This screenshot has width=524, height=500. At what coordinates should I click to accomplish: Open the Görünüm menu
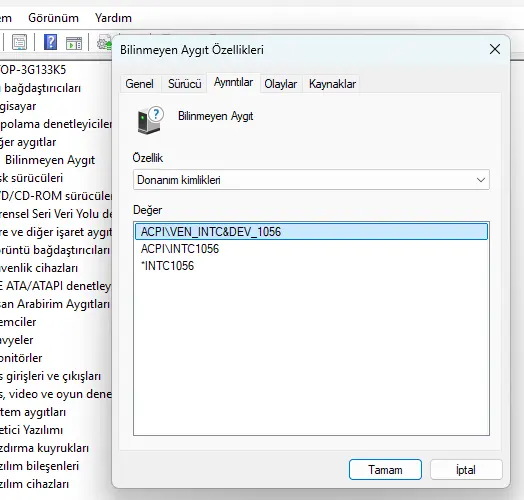pos(53,18)
